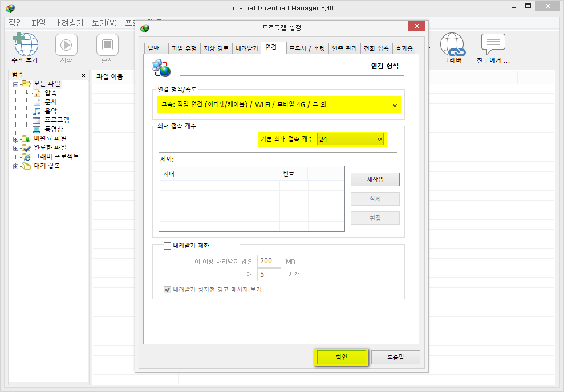Open the 내려받기 menu in menu bar
The width and height of the screenshot is (564, 392).
click(68, 23)
